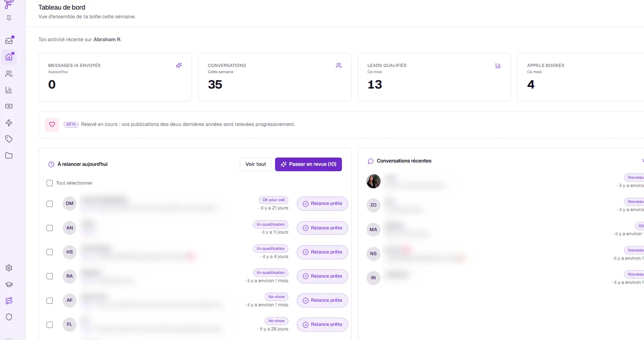
Task: Mark the AF row checkbox
Action: point(50,301)
